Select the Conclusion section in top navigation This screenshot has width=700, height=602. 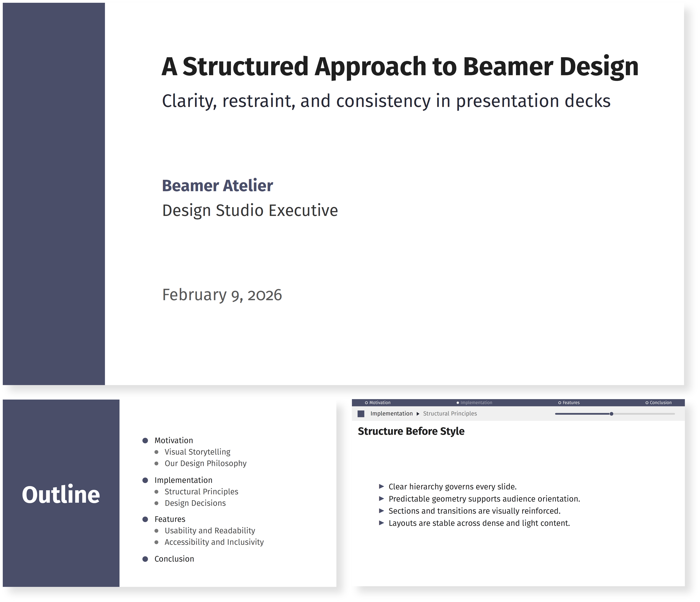[x=660, y=403]
